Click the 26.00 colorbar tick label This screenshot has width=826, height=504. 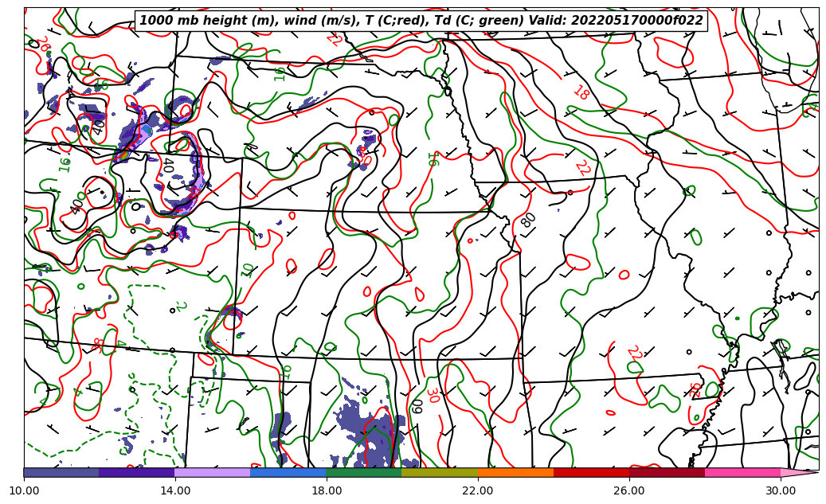pos(629,490)
